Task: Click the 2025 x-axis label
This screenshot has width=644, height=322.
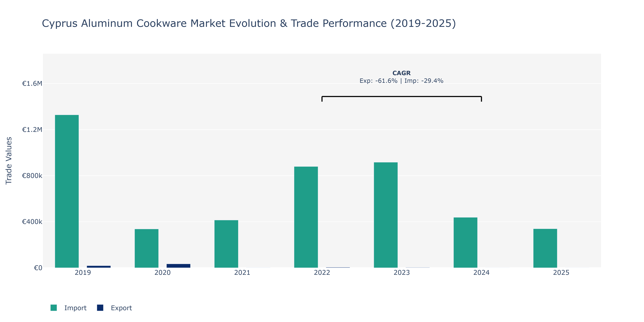Action: pos(561,272)
